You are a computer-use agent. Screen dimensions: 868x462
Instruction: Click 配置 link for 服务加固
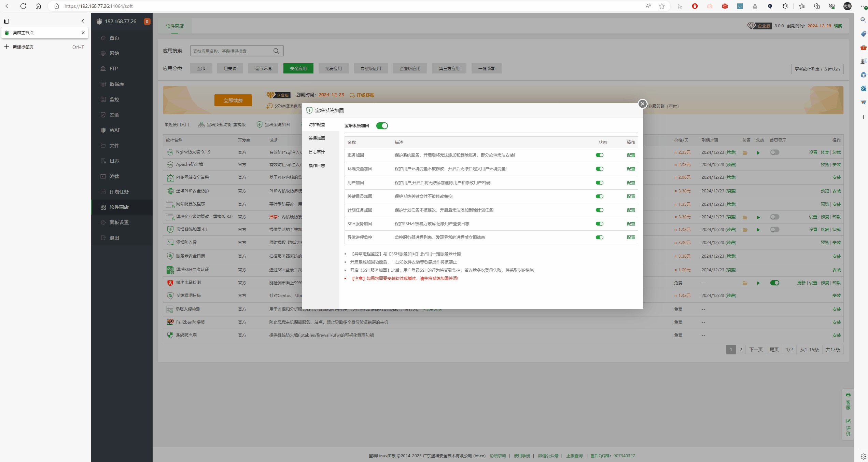click(631, 155)
